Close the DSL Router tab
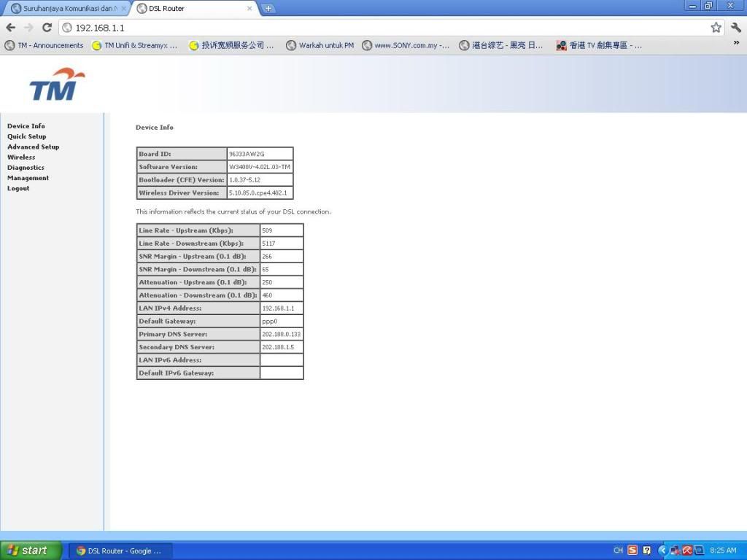 coord(250,9)
